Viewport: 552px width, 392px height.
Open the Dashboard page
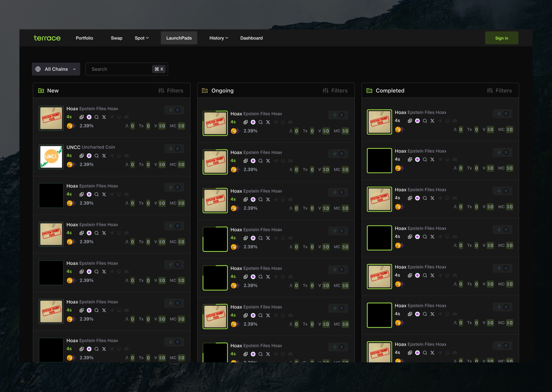tap(251, 38)
